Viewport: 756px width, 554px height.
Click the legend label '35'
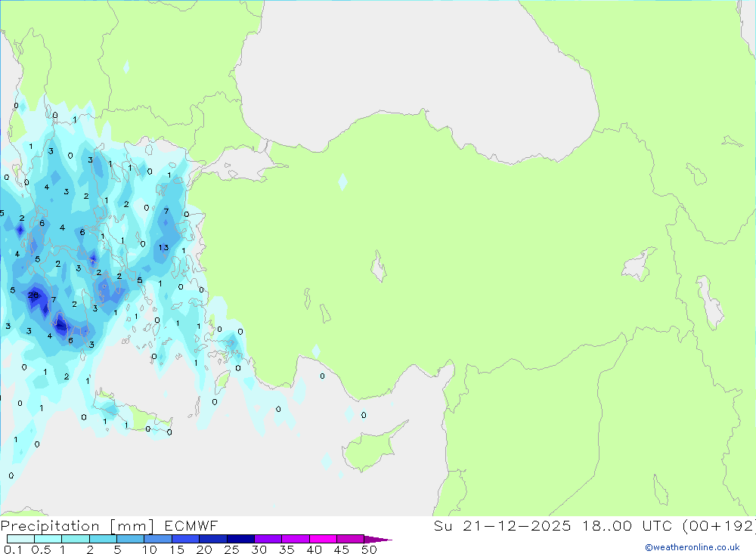287,549
